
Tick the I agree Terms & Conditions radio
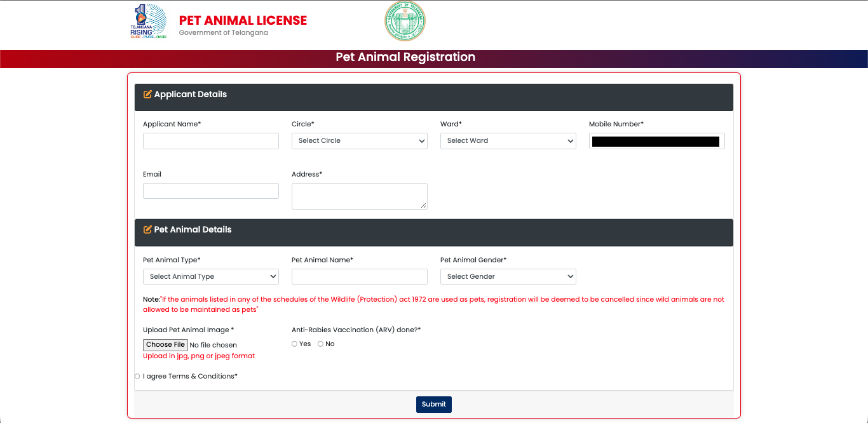(x=137, y=376)
